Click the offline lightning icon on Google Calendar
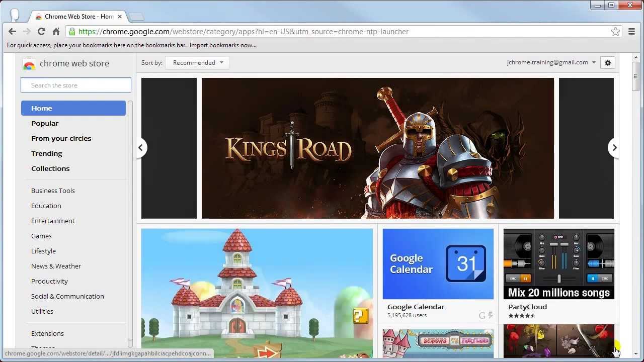644x362 pixels. point(490,315)
